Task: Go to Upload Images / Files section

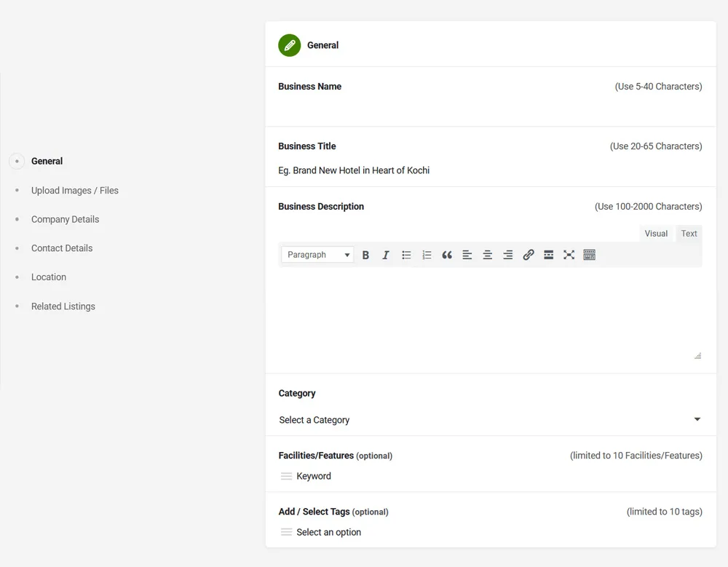Action: 74,191
